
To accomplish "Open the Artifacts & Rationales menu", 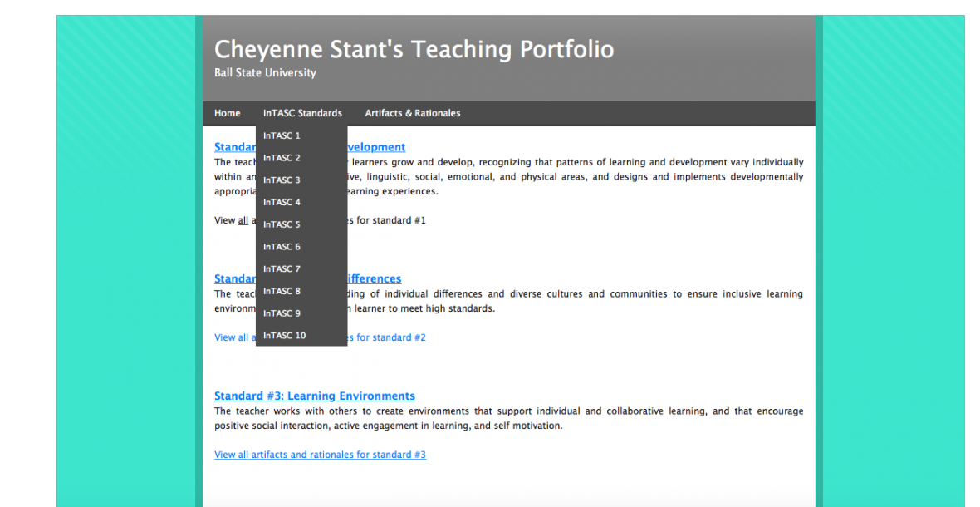I will tap(412, 113).
